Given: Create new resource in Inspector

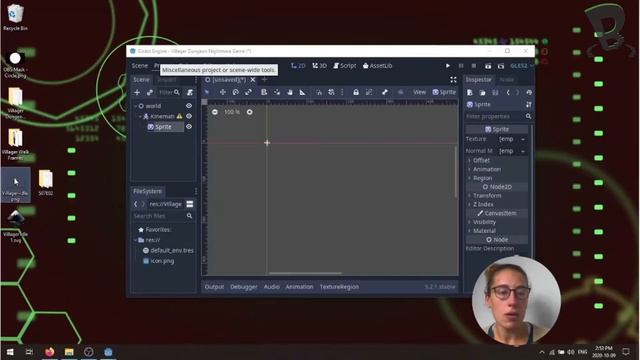Looking at the screenshot, I should tap(470, 93).
